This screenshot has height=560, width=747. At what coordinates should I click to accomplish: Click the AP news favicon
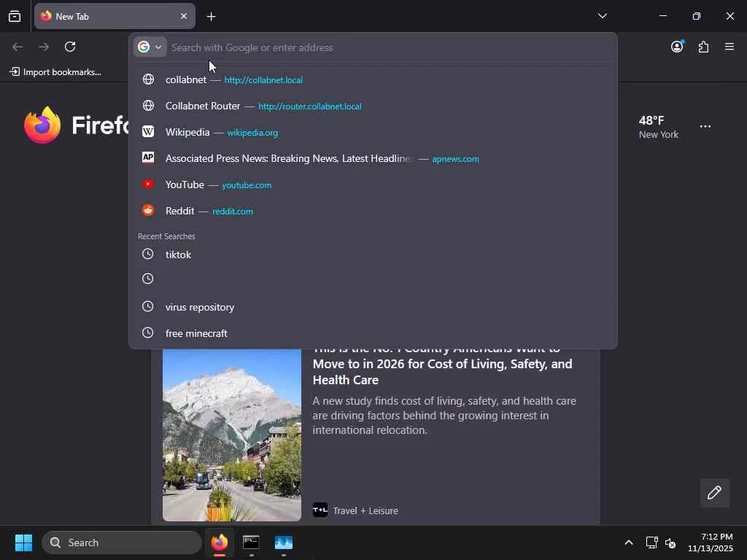(148, 157)
